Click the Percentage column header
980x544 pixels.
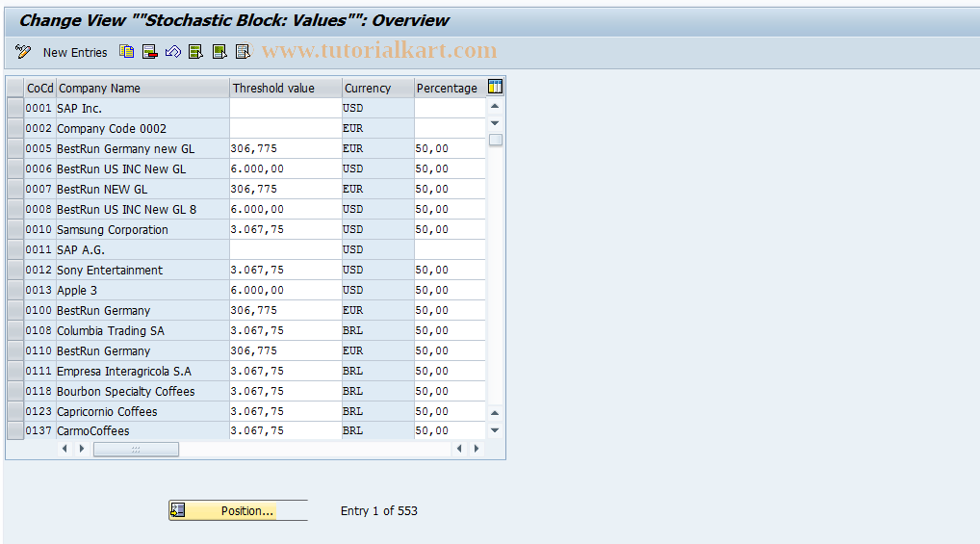(450, 89)
